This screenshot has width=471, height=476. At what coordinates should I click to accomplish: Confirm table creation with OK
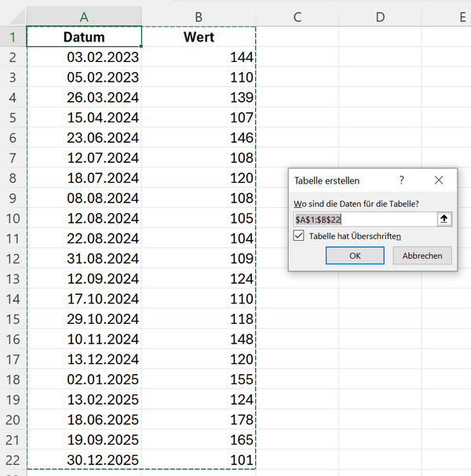click(x=355, y=256)
